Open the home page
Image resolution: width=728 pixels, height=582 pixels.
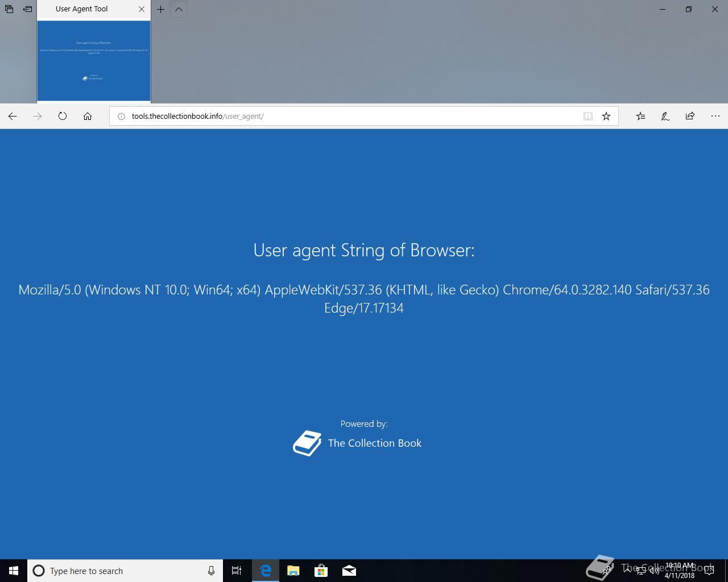click(88, 116)
